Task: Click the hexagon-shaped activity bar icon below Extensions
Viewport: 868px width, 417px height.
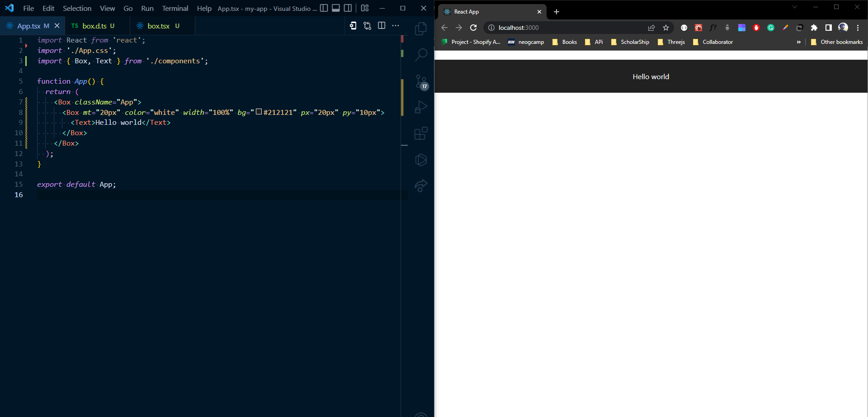Action: click(x=421, y=160)
